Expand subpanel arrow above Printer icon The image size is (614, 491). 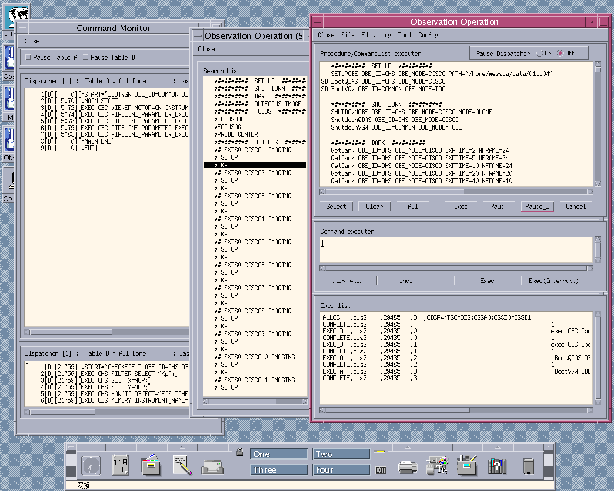pos(407,447)
